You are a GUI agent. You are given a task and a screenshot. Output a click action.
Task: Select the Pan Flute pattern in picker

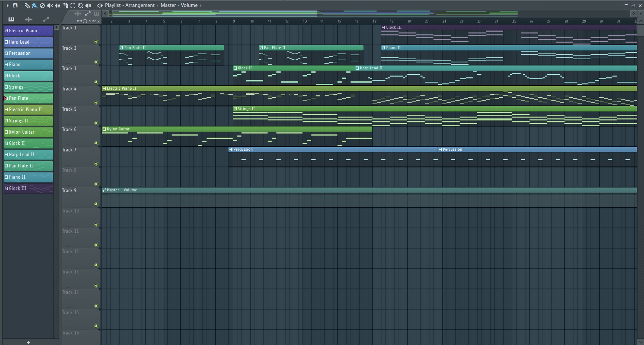[28, 98]
